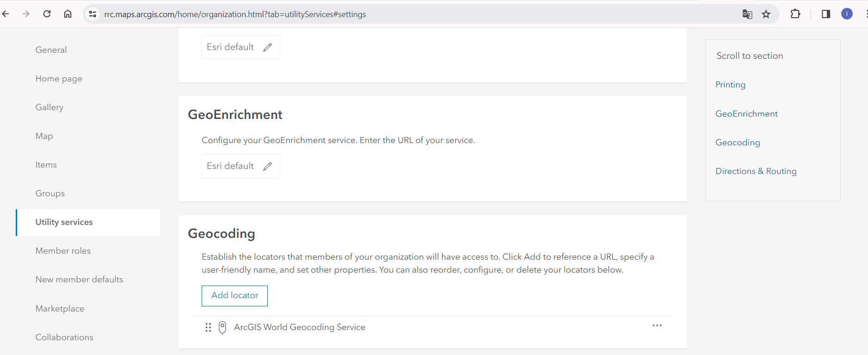Toggle the browser side panel
This screenshot has width=868, height=355.
[x=826, y=14]
